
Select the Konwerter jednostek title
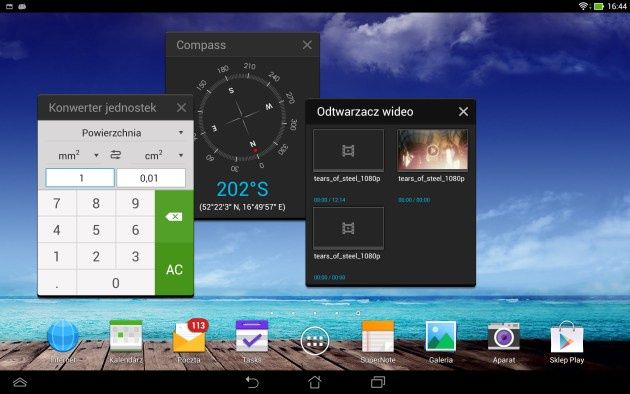tap(102, 108)
